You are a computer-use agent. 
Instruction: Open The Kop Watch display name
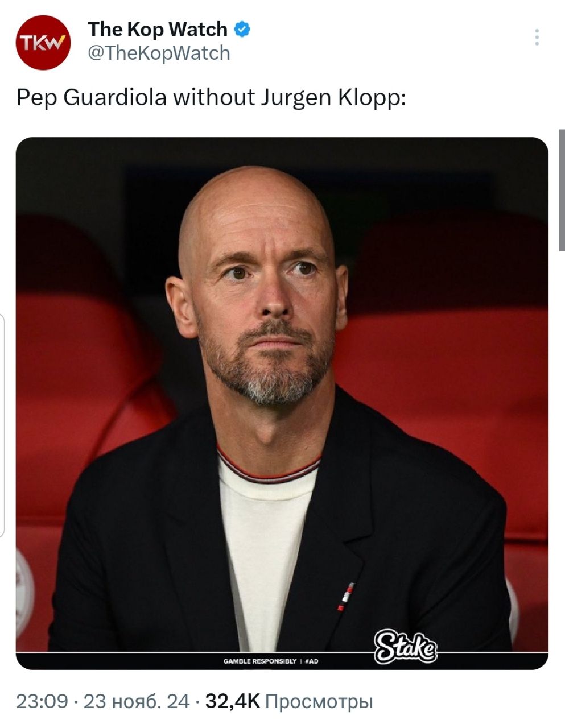coord(158,29)
